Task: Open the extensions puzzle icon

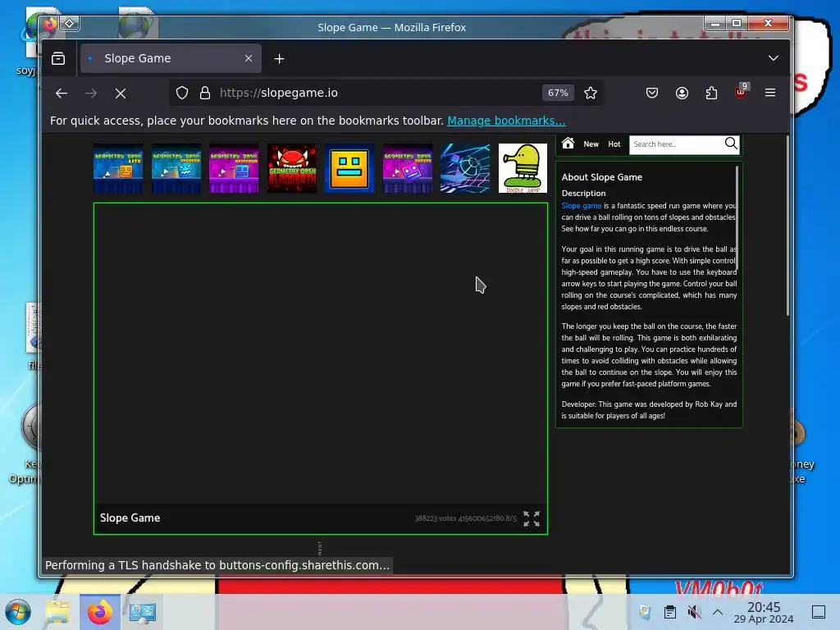Action: tap(711, 94)
